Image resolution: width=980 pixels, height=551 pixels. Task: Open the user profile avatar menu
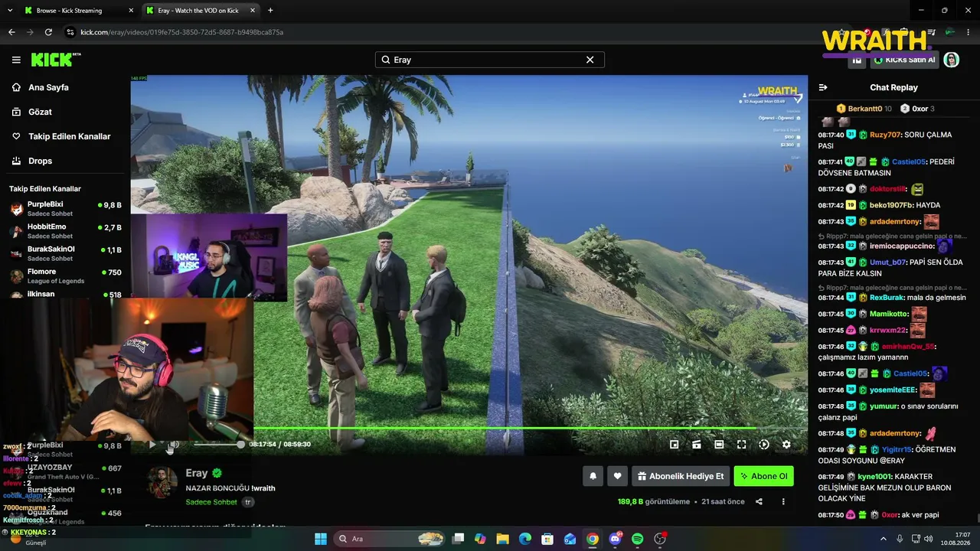951,60
